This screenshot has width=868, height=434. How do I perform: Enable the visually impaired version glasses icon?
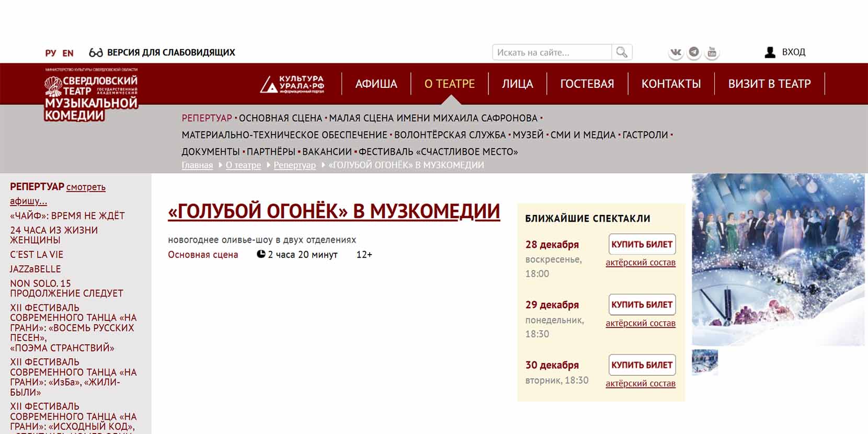96,52
